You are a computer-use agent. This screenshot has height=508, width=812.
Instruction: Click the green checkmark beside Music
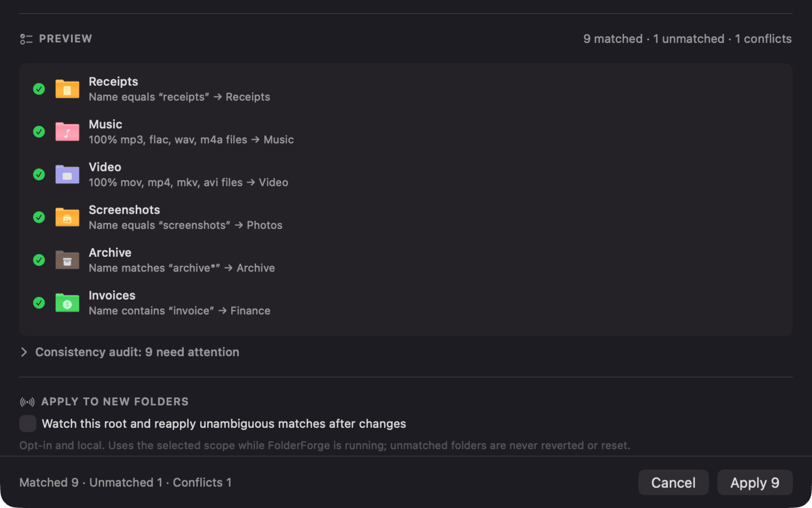pos(39,132)
